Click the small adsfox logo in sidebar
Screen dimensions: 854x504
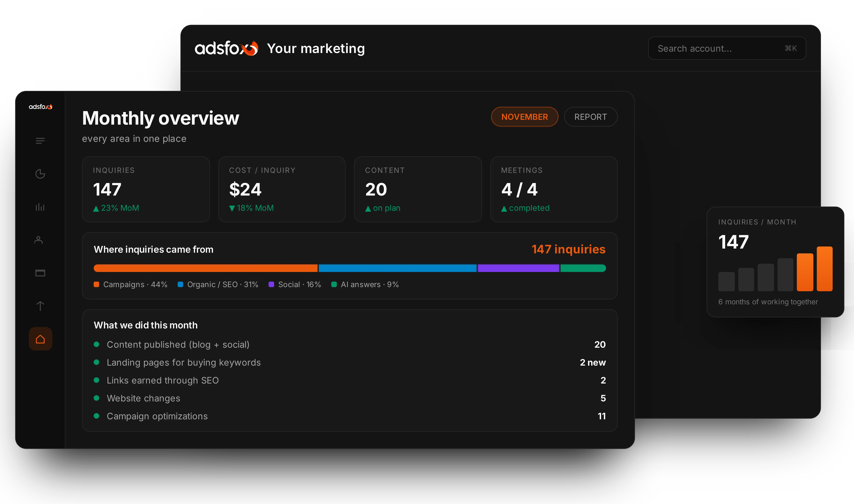[40, 107]
